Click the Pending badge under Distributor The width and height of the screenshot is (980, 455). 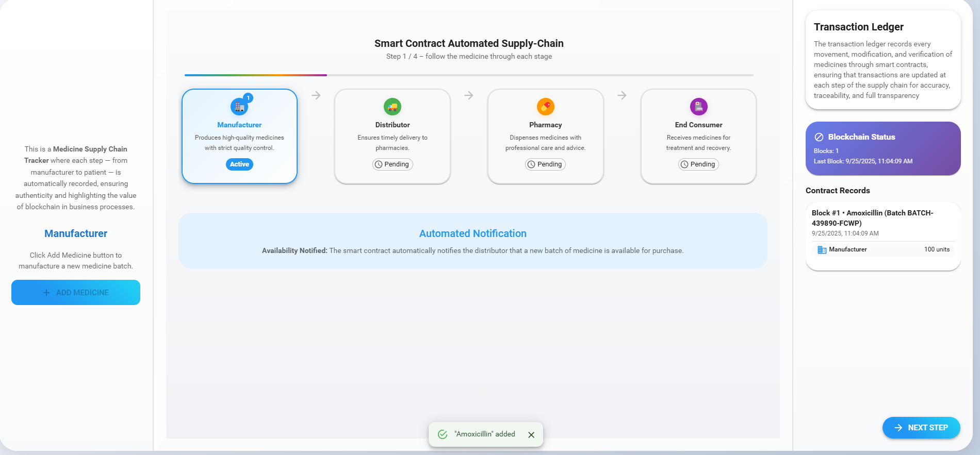[x=393, y=164]
